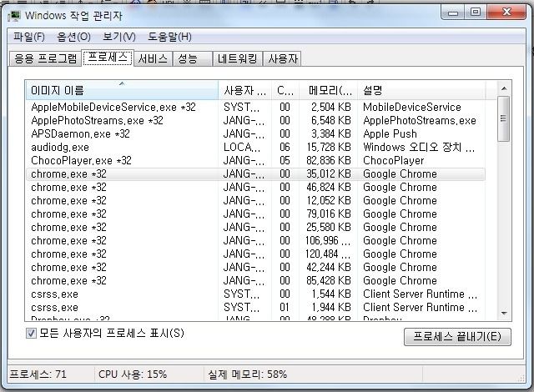
Task: Select chrome.exe using 35,012 KB
Action: pos(255,173)
